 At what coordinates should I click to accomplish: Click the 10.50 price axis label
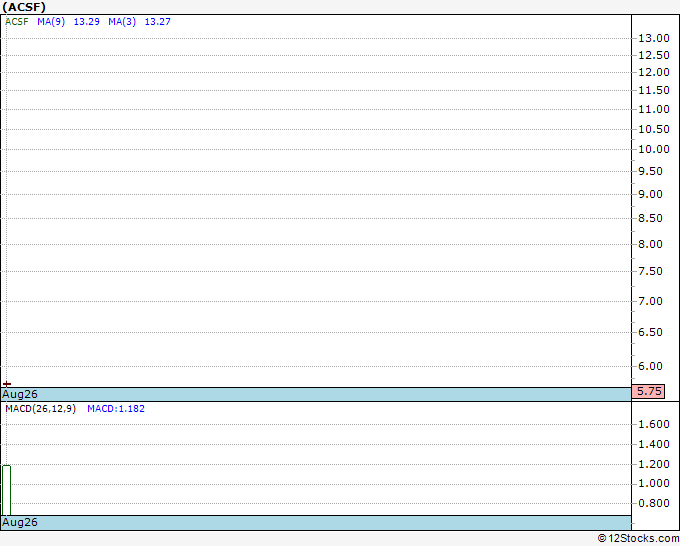pos(654,129)
